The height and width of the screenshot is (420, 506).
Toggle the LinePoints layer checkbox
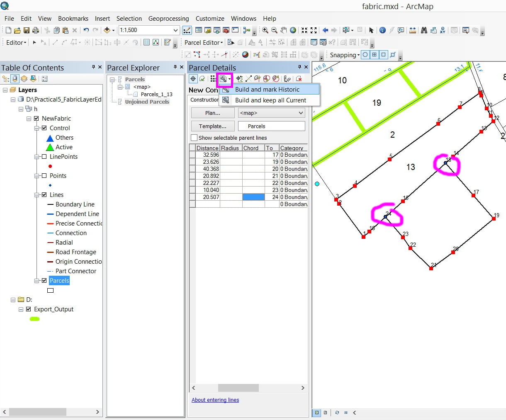pos(44,157)
